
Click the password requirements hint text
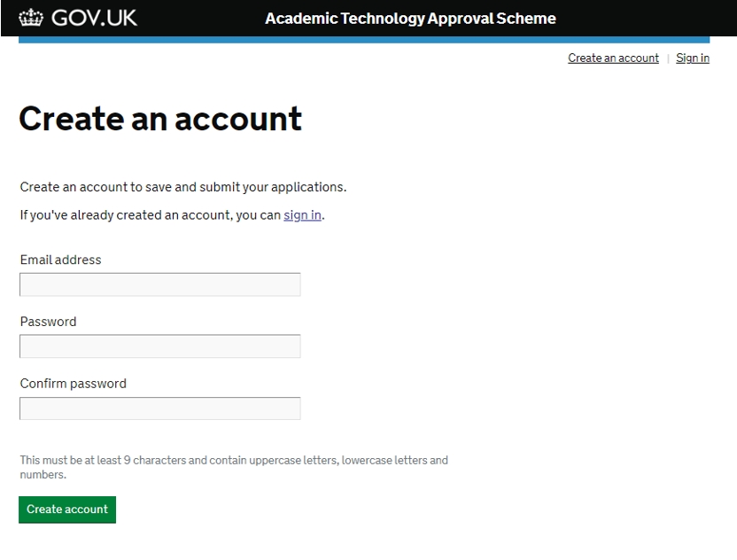234,467
